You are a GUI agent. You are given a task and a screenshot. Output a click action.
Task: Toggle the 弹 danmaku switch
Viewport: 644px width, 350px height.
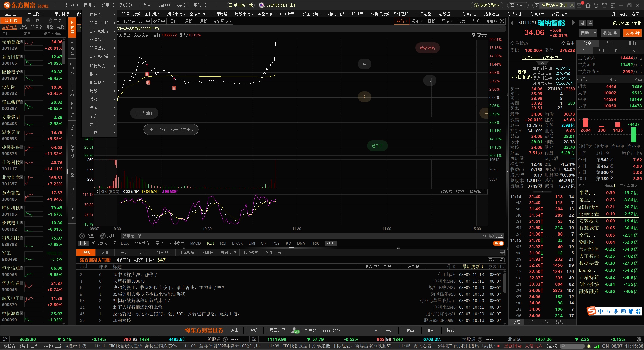click(498, 243)
